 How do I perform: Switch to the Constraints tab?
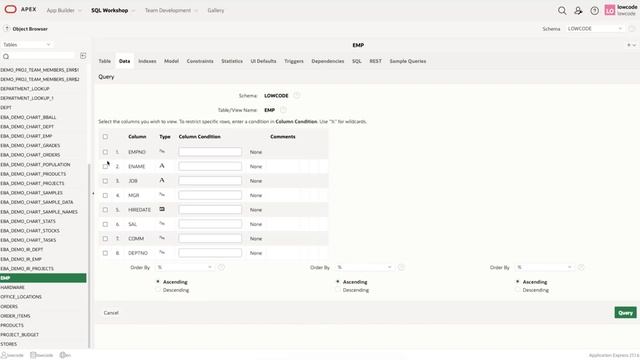tap(200, 61)
